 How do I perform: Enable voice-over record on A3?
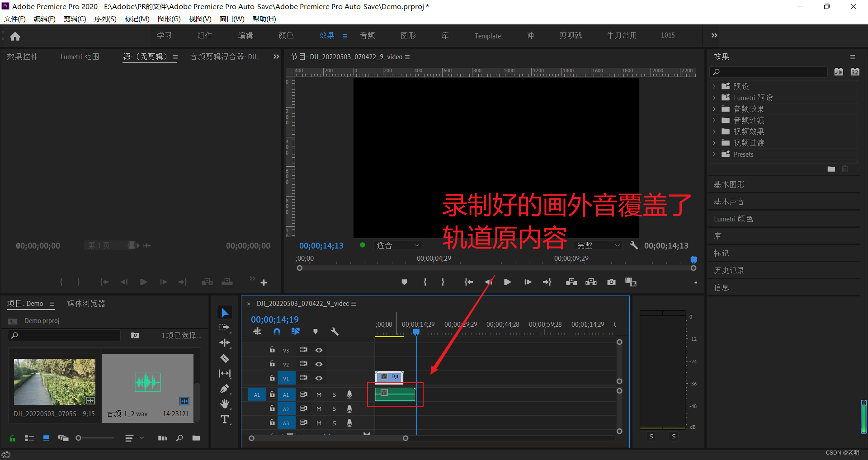[x=349, y=423]
